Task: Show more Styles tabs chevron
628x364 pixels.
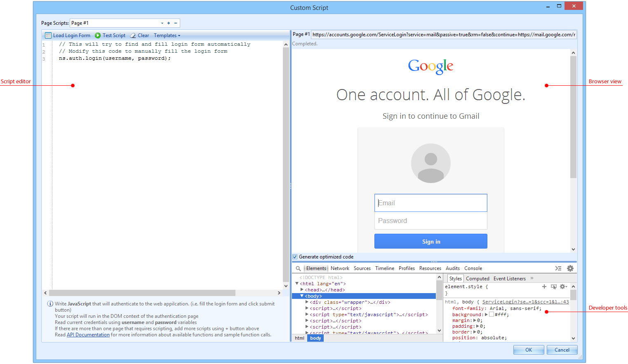Action: click(532, 278)
